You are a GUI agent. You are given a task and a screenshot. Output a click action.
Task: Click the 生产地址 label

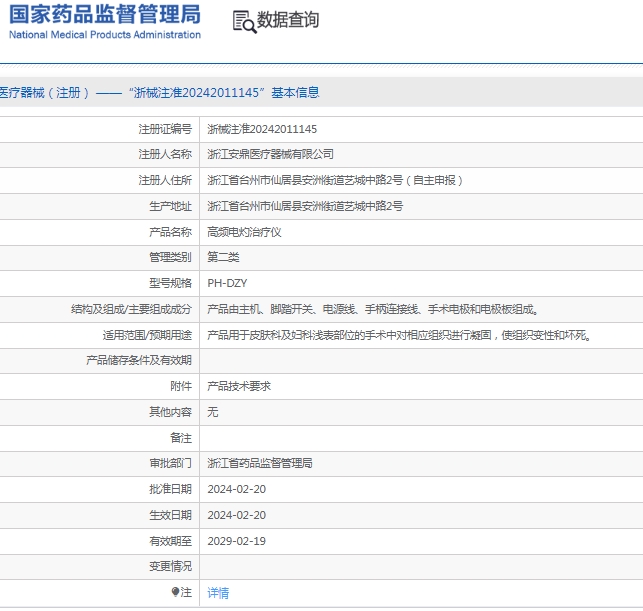coord(171,206)
